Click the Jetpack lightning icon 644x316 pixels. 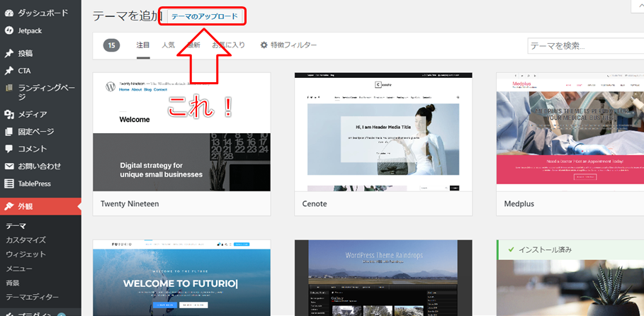click(9, 30)
